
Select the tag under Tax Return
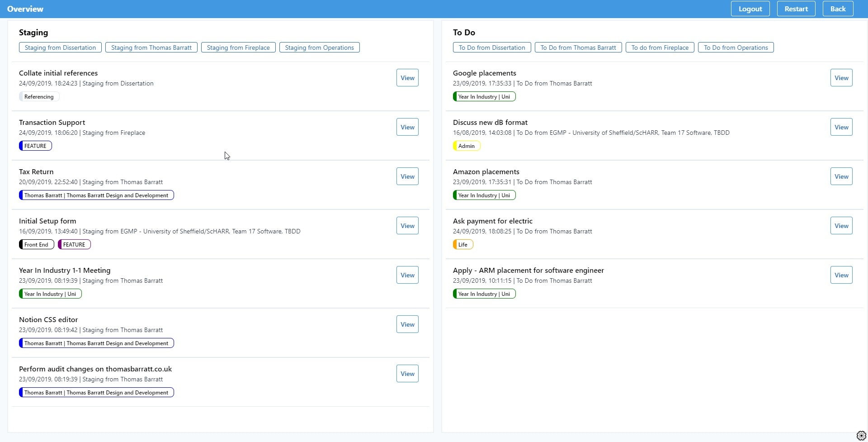click(x=96, y=195)
